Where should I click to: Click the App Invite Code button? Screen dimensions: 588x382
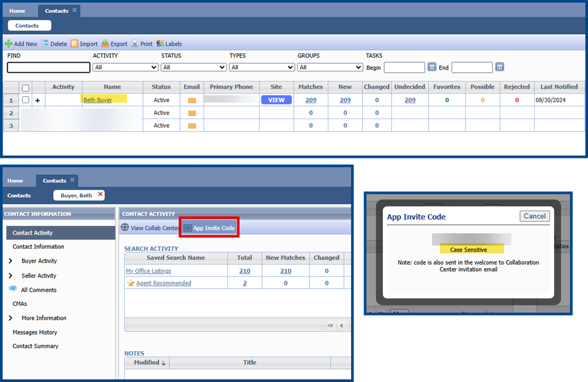209,228
